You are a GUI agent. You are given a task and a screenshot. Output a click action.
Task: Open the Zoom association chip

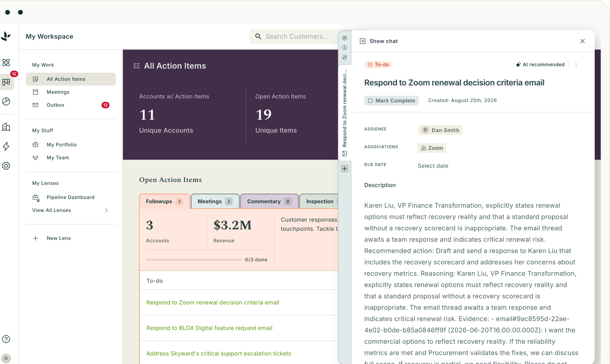(432, 148)
